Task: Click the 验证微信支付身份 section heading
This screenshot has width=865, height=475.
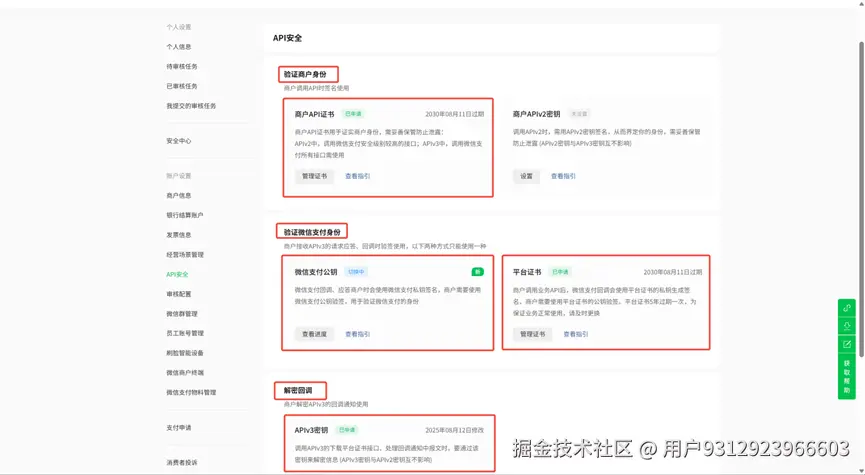Action: click(x=312, y=232)
